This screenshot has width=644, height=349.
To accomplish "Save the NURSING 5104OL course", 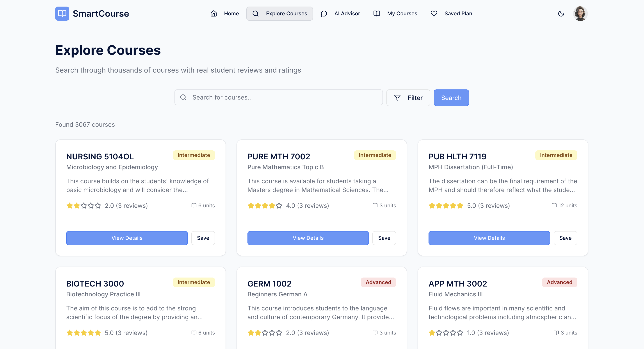I will point(203,238).
